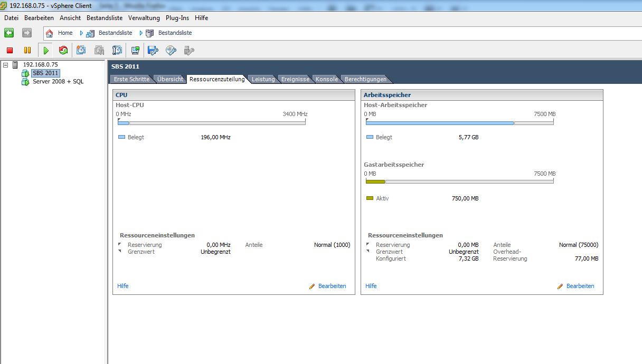The image size is (642, 364).
Task: Switch to the Ereignisse tab
Action: [x=295, y=79]
